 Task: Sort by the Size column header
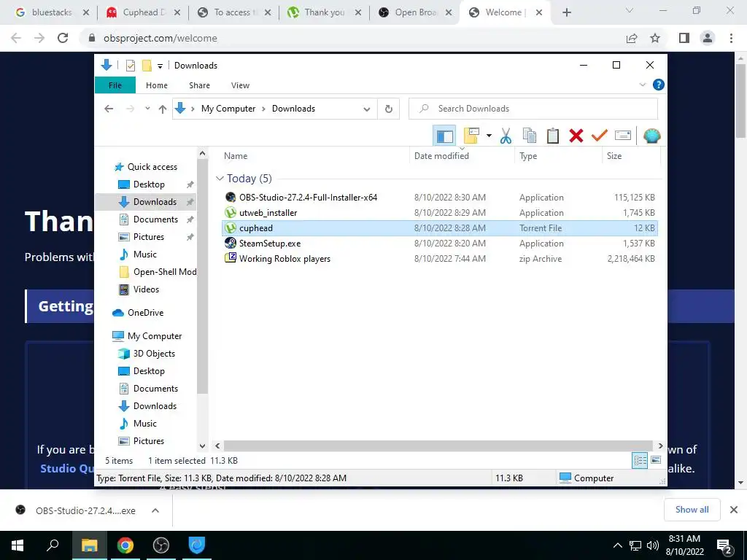614,156
